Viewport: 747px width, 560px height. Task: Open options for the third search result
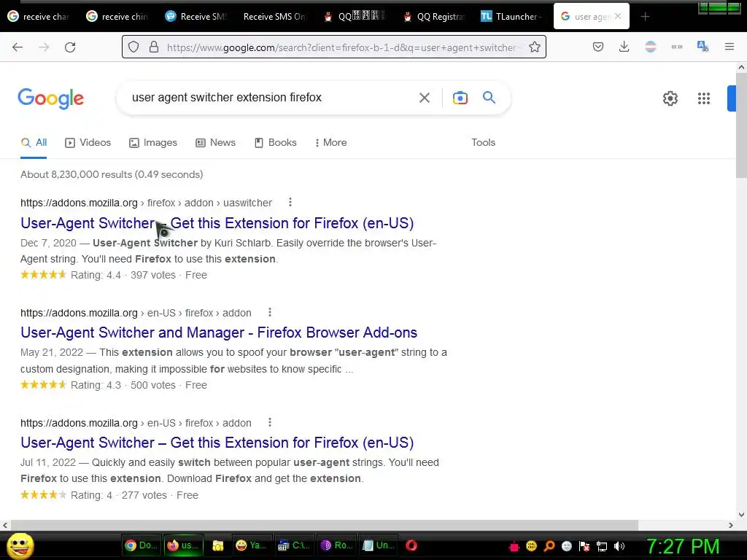coord(270,422)
